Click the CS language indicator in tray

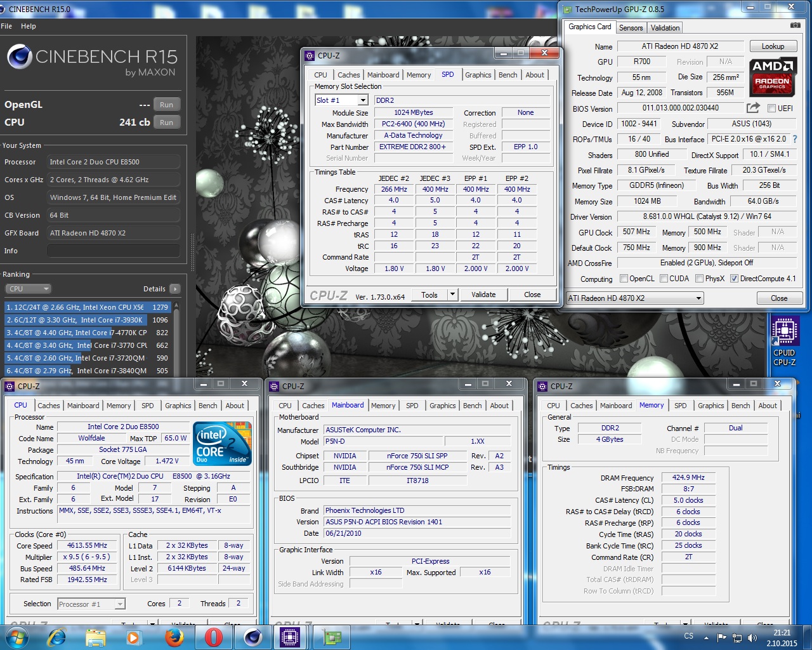pyautogui.click(x=689, y=636)
